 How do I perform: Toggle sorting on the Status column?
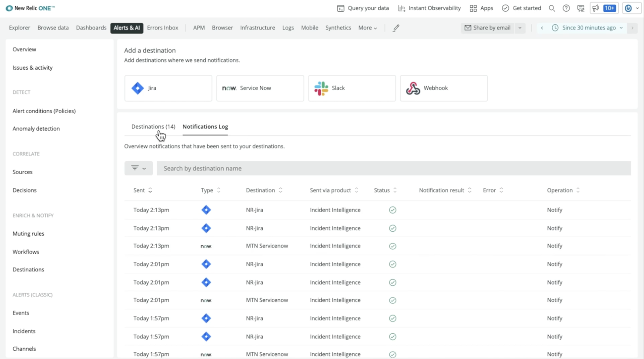[x=395, y=190]
